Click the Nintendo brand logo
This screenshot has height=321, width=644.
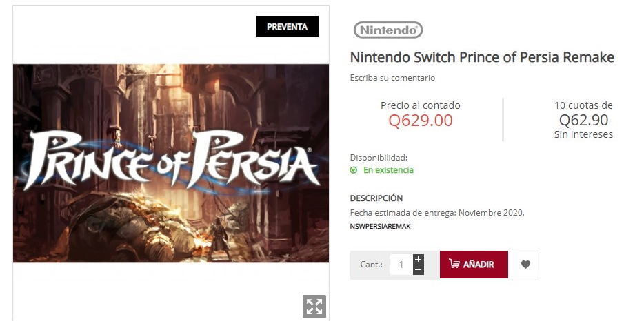click(x=388, y=30)
